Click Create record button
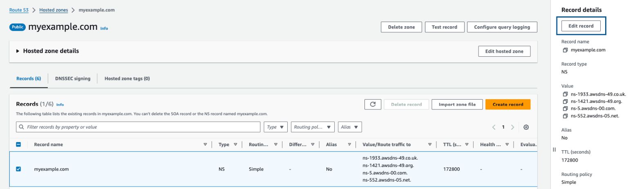Viewport: 644px width, 189px height. 508,105
